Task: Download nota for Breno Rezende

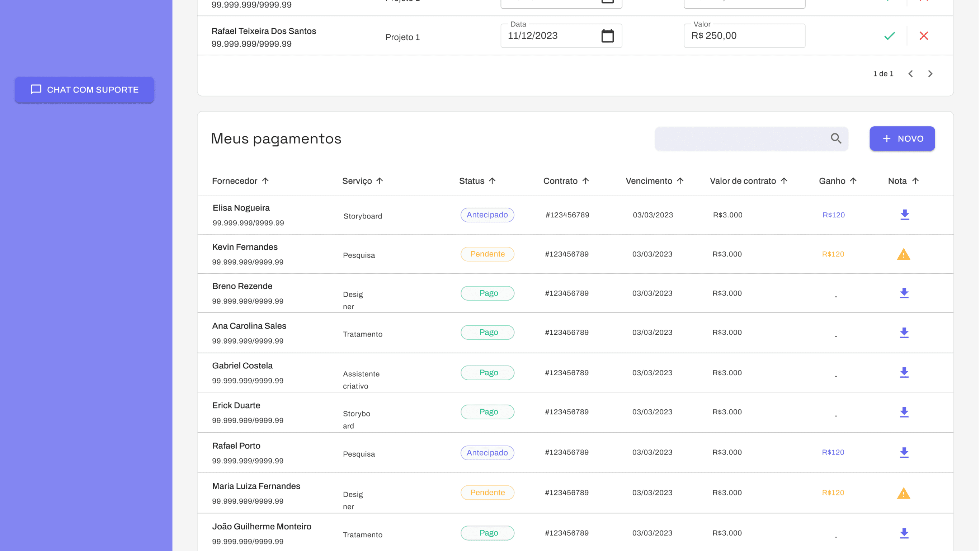Action: [904, 293]
